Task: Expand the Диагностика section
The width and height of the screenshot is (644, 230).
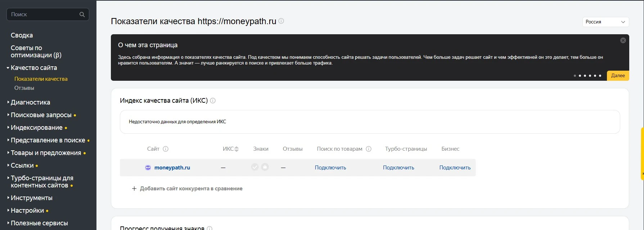Action: [30, 102]
